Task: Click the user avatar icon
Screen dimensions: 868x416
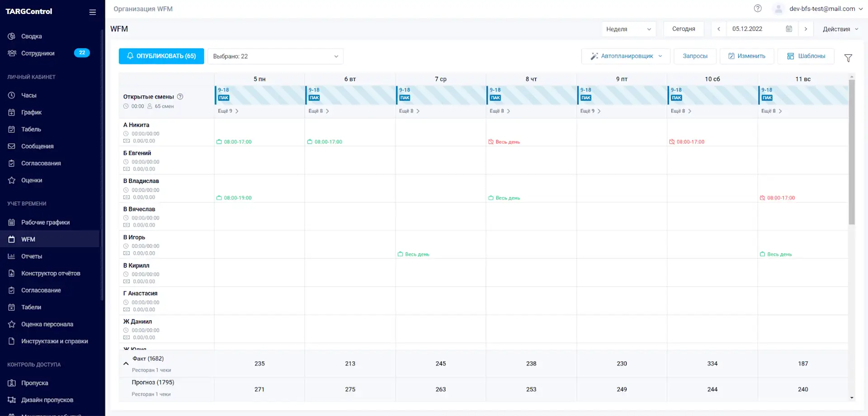Action: [778, 9]
